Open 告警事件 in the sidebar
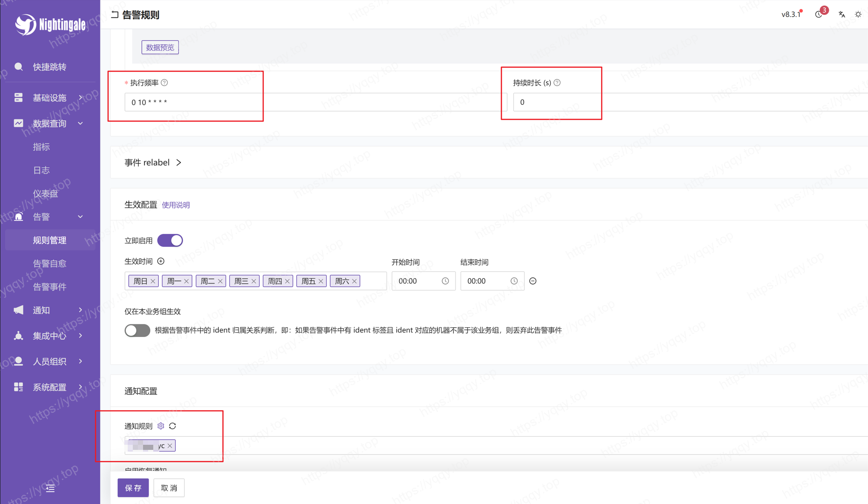The width and height of the screenshot is (868, 504). click(49, 287)
